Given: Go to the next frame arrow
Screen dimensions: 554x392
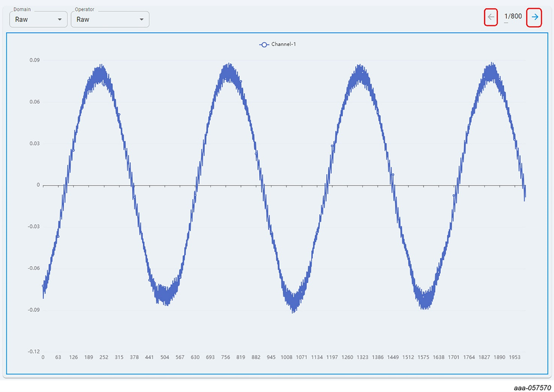Looking at the screenshot, I should pyautogui.click(x=534, y=17).
